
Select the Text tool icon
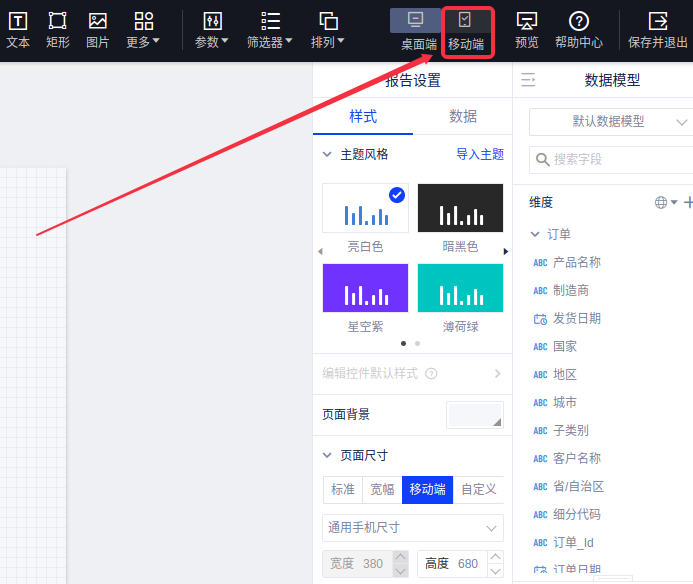pyautogui.click(x=18, y=21)
